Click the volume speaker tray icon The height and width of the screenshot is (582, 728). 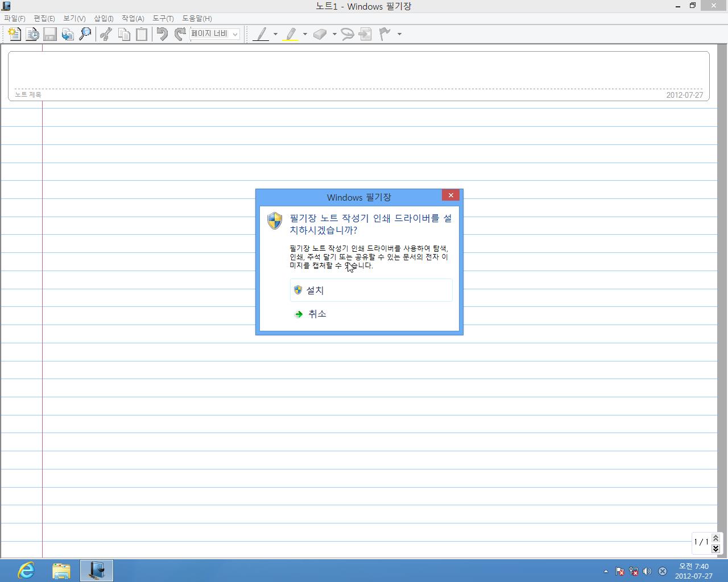pos(647,571)
